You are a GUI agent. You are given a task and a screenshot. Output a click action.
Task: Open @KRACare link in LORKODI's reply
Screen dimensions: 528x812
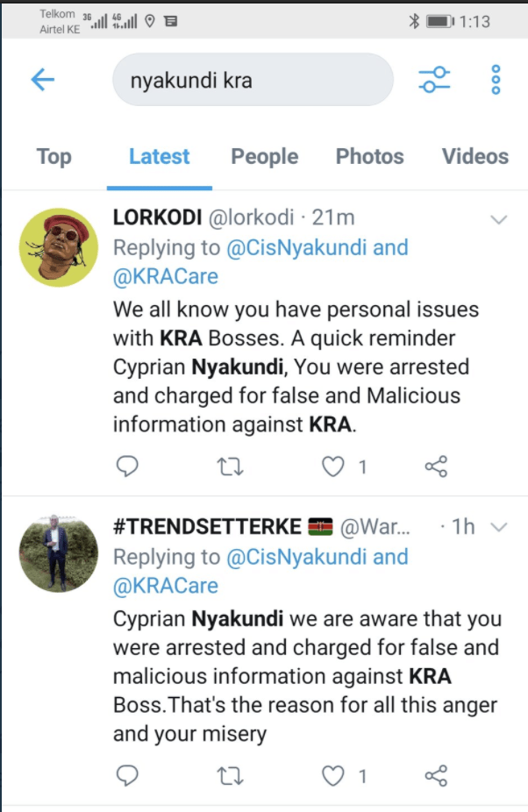(166, 277)
